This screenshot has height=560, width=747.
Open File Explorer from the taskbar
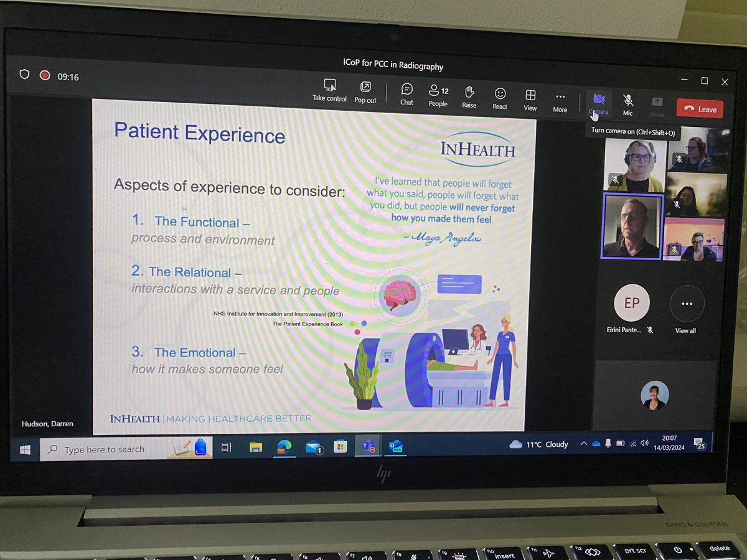(x=256, y=446)
